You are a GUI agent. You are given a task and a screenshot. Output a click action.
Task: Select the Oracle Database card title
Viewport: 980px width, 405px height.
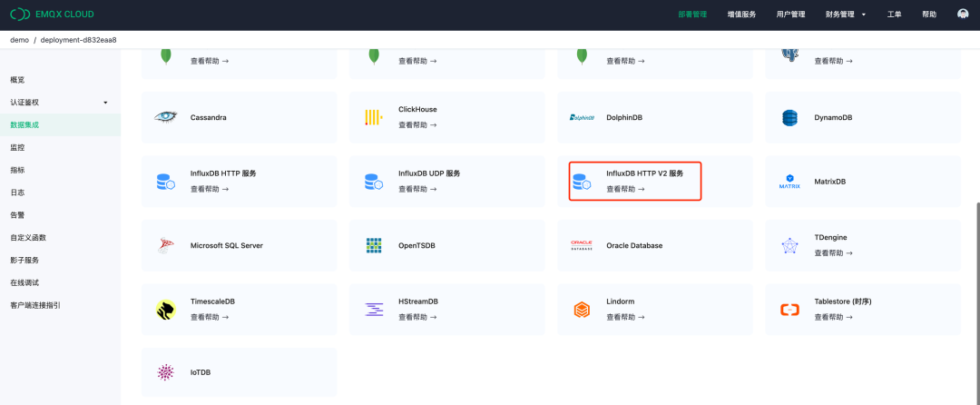click(634, 245)
